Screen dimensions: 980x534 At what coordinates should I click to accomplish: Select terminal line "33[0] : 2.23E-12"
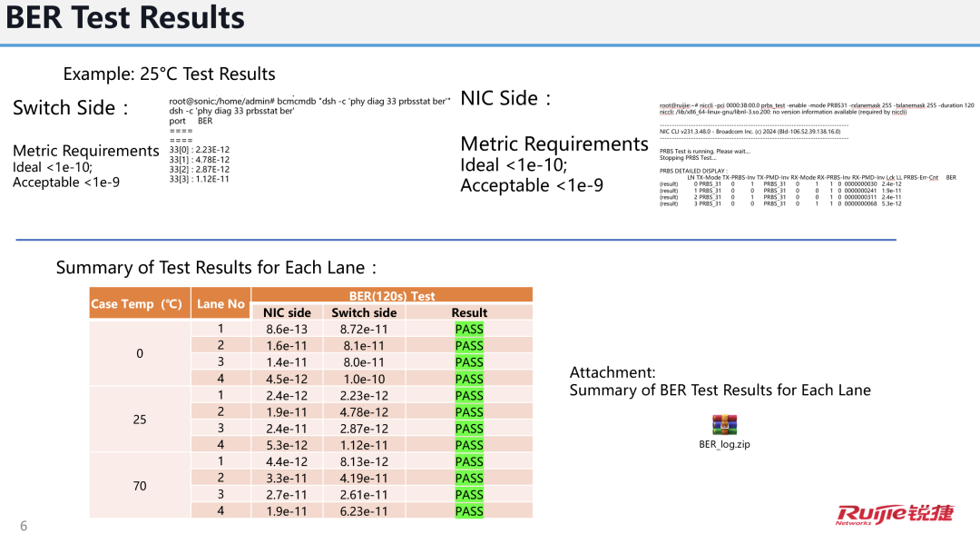(x=200, y=150)
